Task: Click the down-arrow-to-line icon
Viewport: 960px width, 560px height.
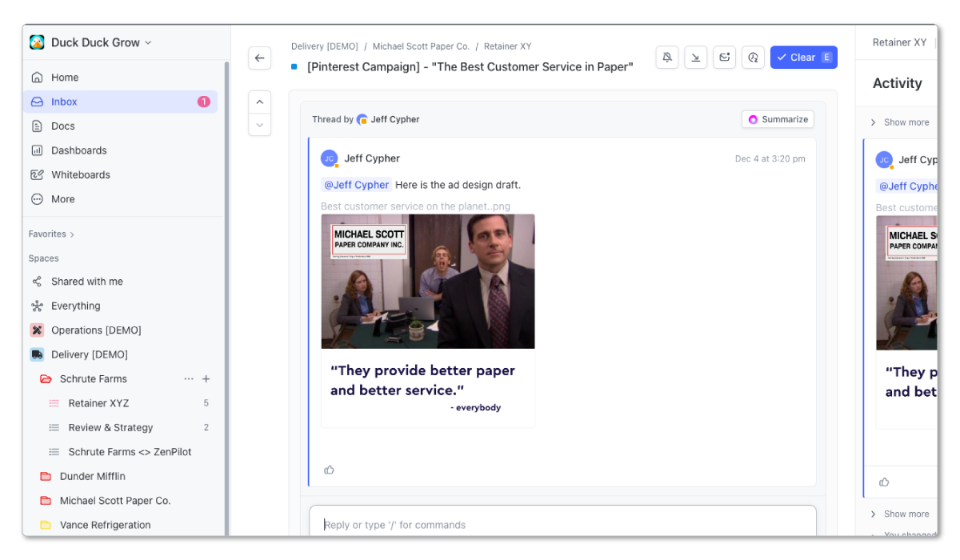Action: 696,58
